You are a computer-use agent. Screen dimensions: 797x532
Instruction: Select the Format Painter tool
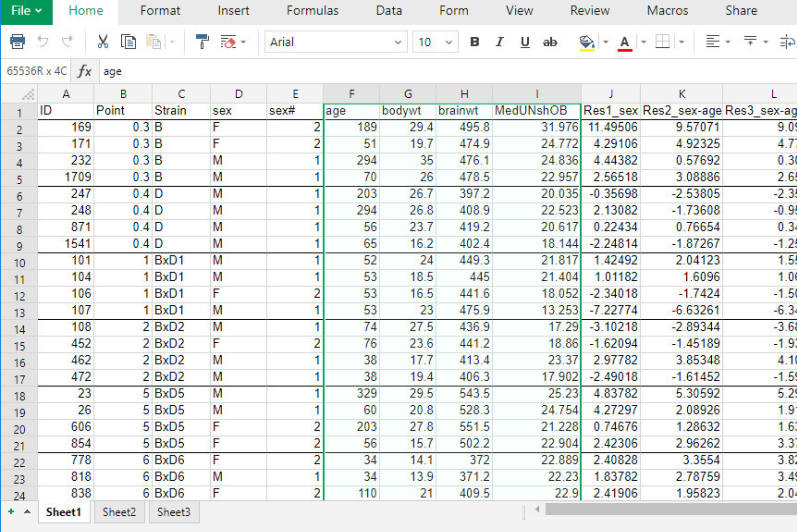point(202,42)
